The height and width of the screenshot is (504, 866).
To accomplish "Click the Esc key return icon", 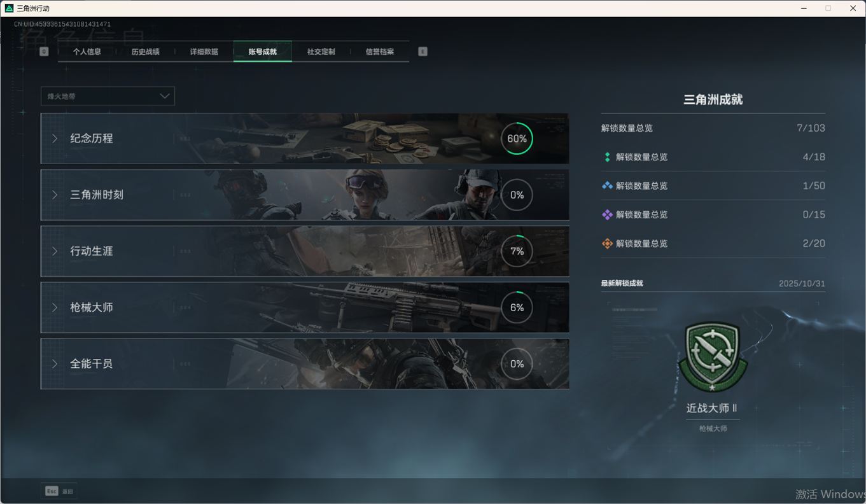I will tap(52, 491).
